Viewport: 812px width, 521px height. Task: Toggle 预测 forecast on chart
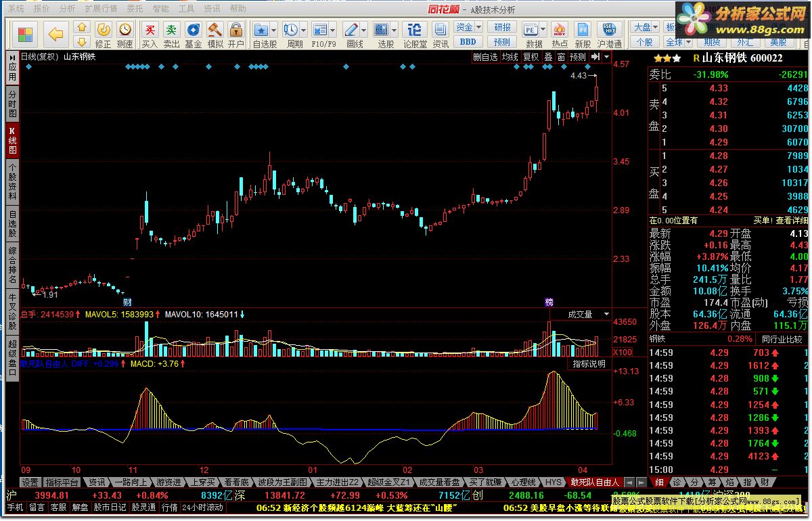tap(578, 58)
